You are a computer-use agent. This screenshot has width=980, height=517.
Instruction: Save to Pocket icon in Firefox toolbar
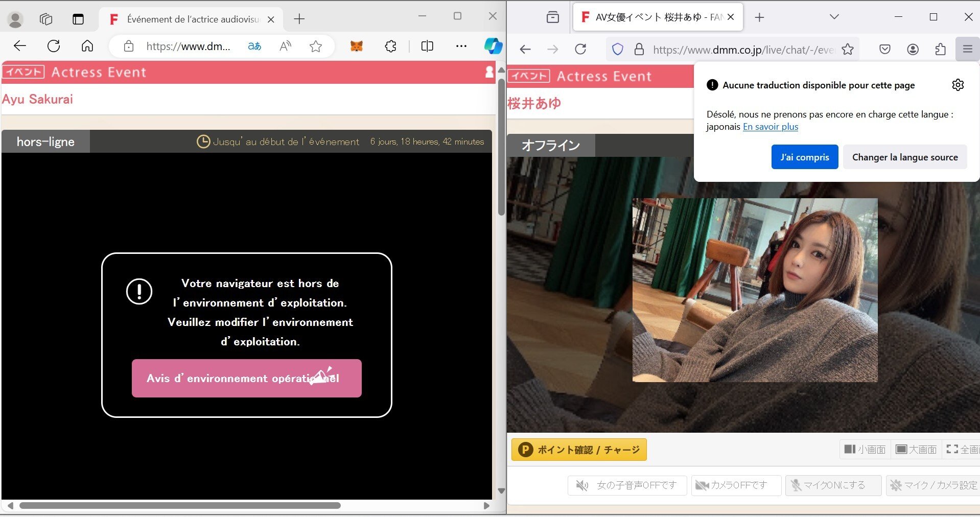pos(885,50)
